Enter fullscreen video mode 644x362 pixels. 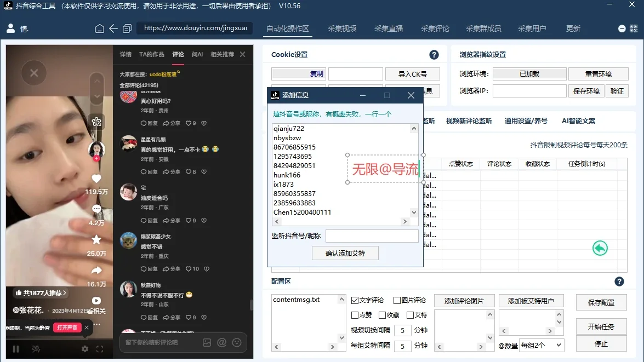click(100, 349)
